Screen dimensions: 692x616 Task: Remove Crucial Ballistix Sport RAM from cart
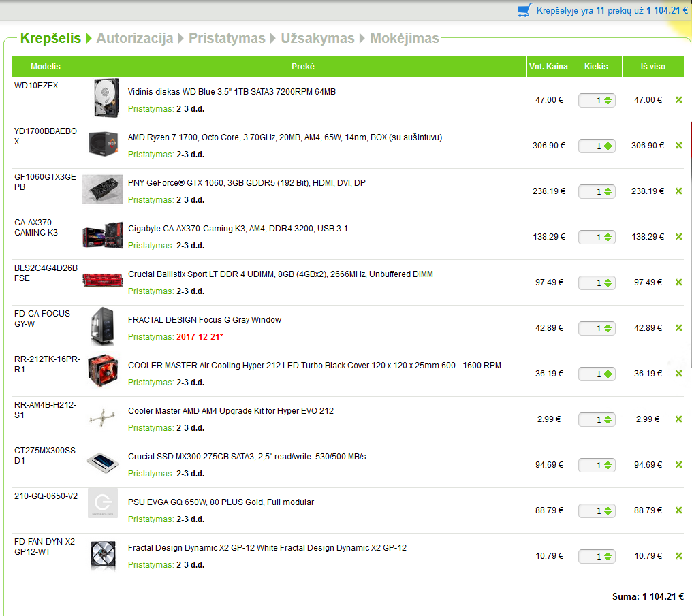pyautogui.click(x=679, y=282)
